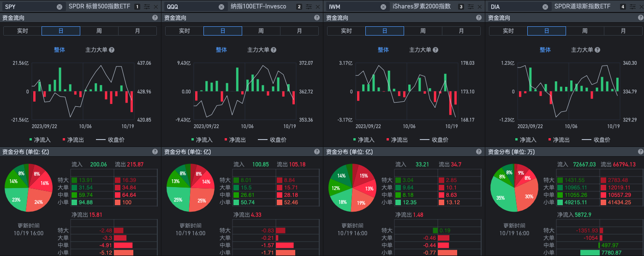
Task: Close the SPY panel with X
Action: tap(156, 6)
